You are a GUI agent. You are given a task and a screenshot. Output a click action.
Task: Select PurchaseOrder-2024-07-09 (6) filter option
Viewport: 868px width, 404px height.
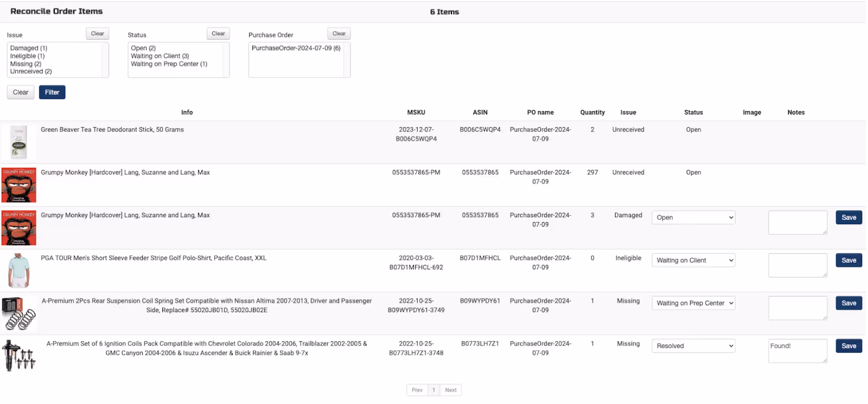(x=296, y=48)
